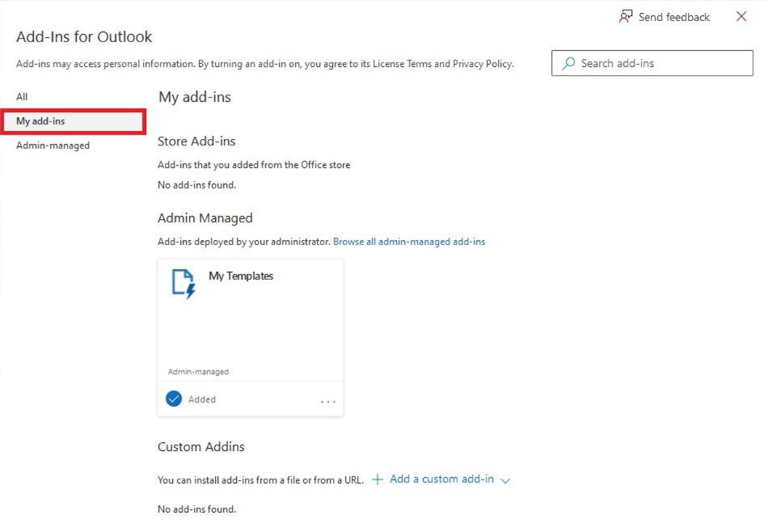768x532 pixels.
Task: Select the My add-ins category
Action: click(x=74, y=121)
